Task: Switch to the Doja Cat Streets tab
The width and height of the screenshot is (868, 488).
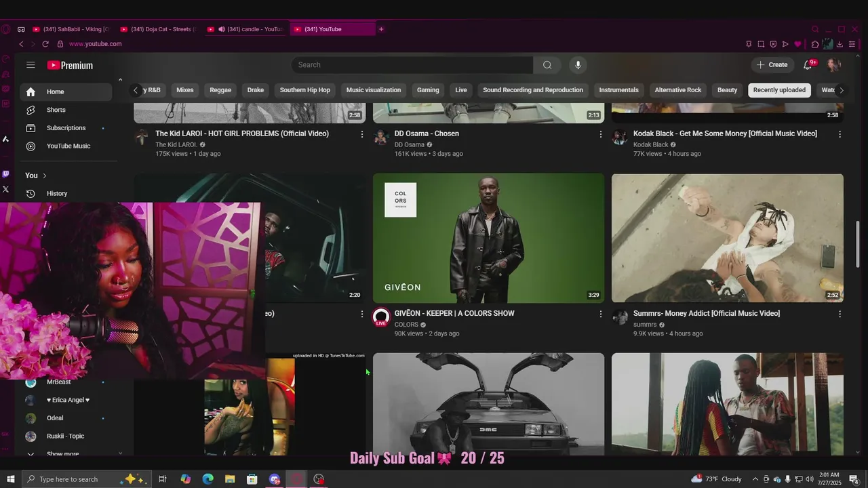Action: (x=157, y=29)
